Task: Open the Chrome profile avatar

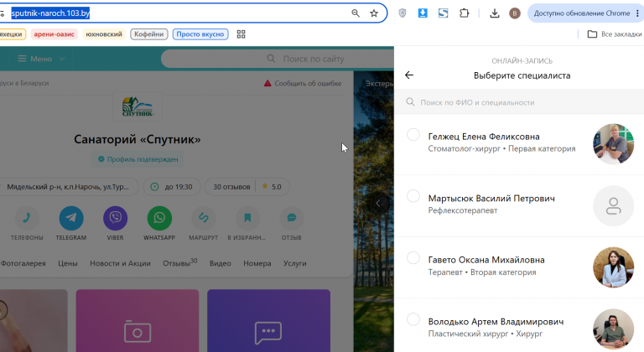Action: coord(515,13)
